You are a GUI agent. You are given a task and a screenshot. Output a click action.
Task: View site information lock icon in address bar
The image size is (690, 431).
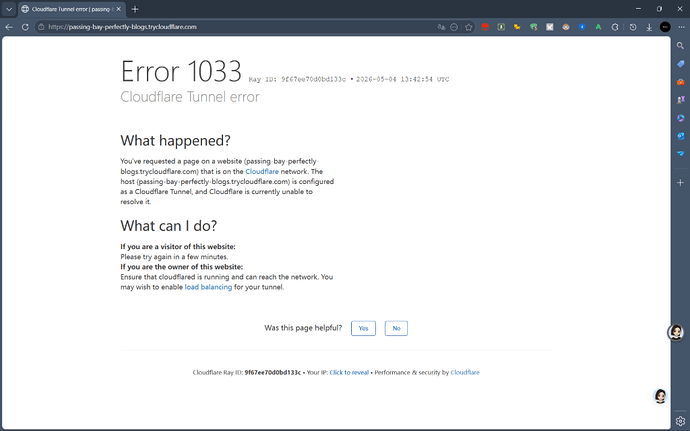41,27
